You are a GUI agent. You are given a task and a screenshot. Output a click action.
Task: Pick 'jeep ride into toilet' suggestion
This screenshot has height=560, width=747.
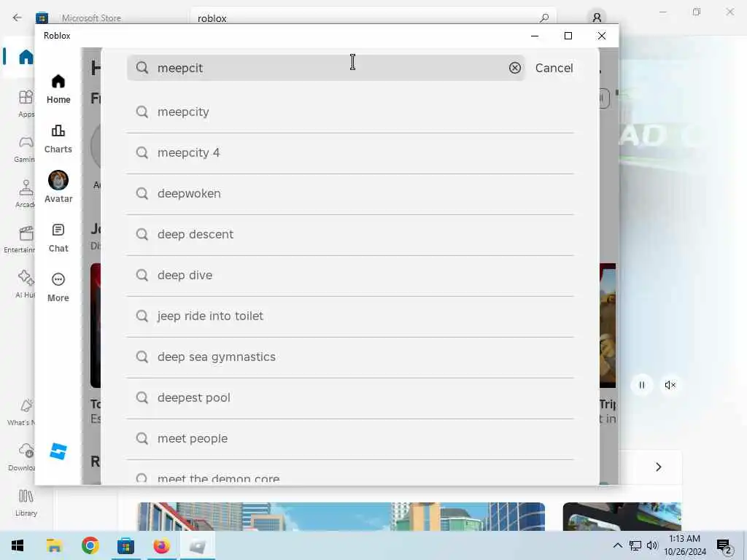click(350, 316)
